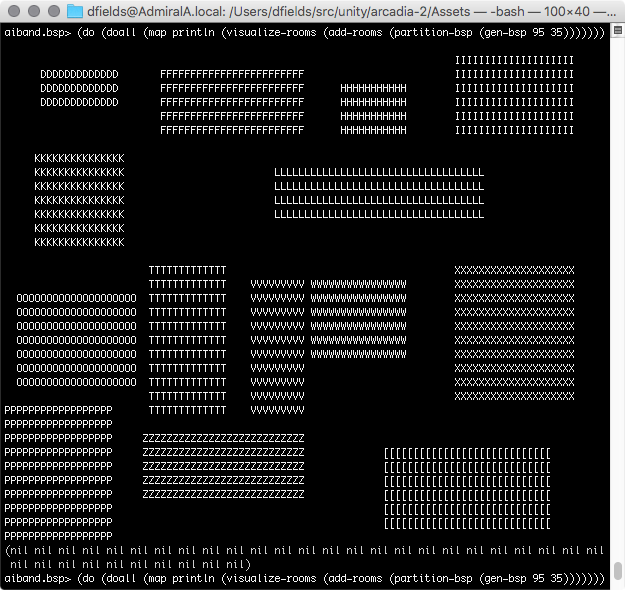Close the terminal window
Screen dimensions: 625x590
pyautogui.click(x=14, y=11)
